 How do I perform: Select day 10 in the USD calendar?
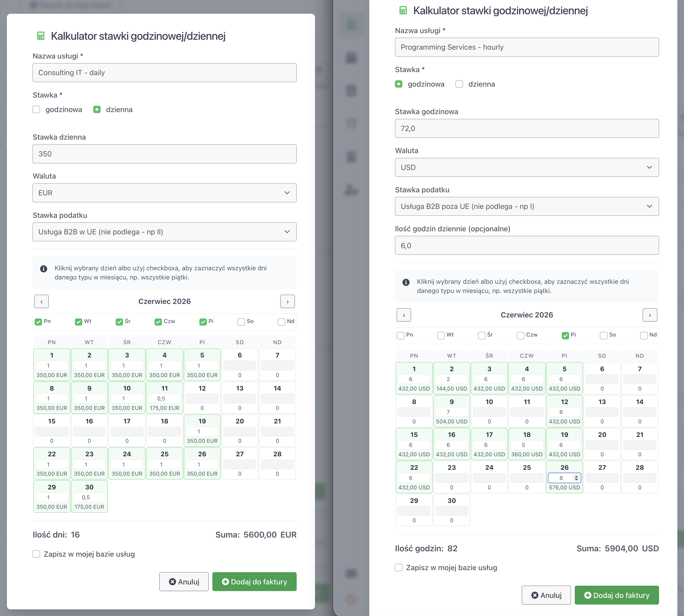click(489, 411)
